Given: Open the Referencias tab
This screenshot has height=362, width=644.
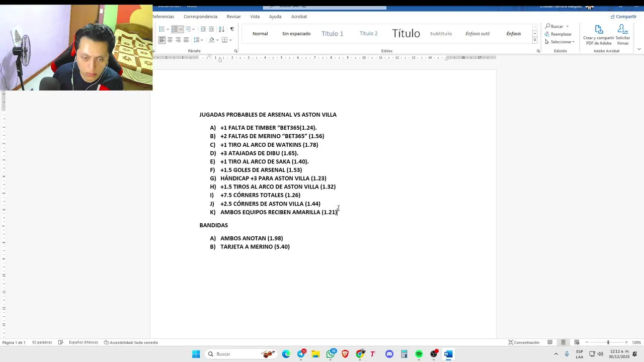Looking at the screenshot, I should pyautogui.click(x=163, y=17).
